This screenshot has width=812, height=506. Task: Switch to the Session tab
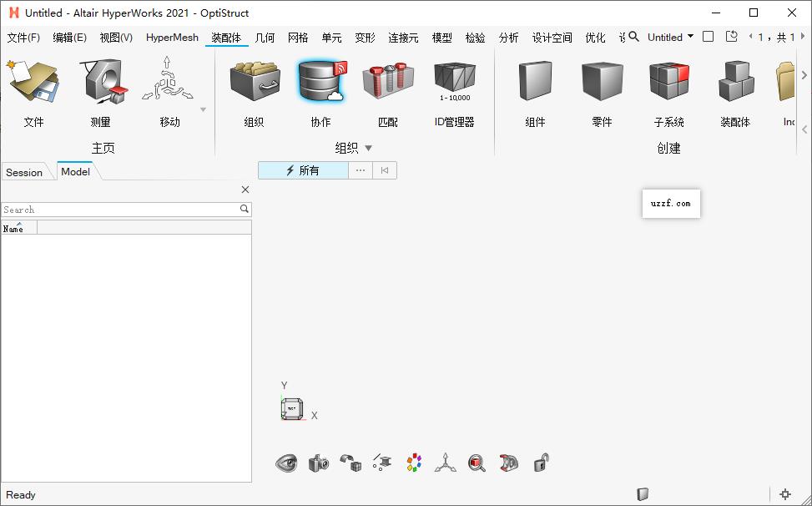[x=24, y=171]
